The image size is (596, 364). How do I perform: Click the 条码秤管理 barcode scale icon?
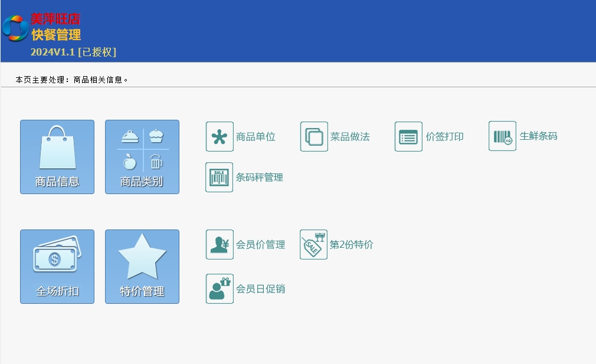point(220,177)
